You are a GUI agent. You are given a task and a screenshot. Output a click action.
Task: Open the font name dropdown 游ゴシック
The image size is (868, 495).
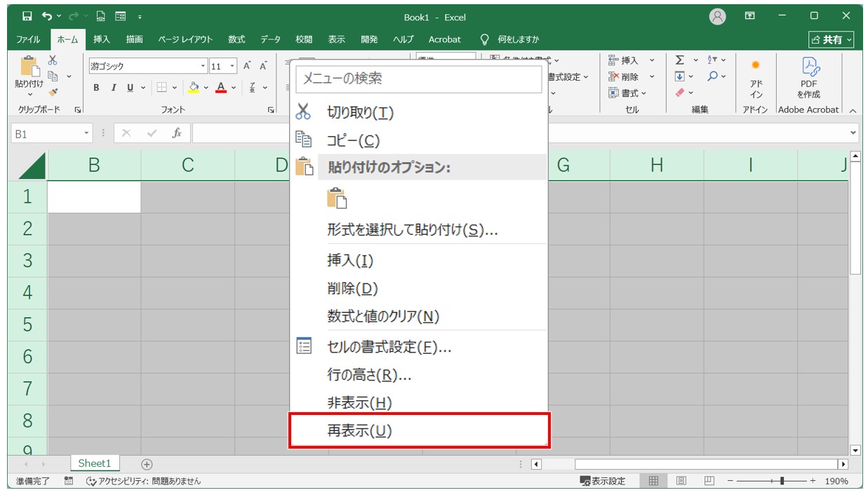[203, 66]
